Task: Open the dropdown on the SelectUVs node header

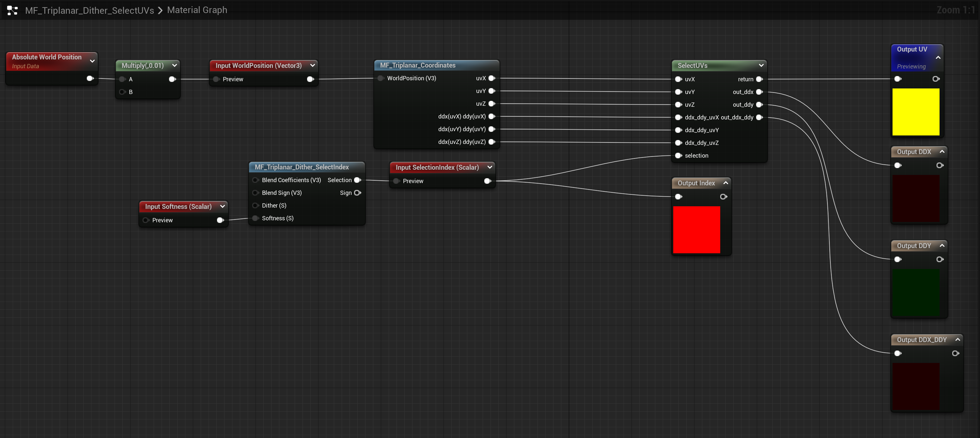Action: (761, 66)
